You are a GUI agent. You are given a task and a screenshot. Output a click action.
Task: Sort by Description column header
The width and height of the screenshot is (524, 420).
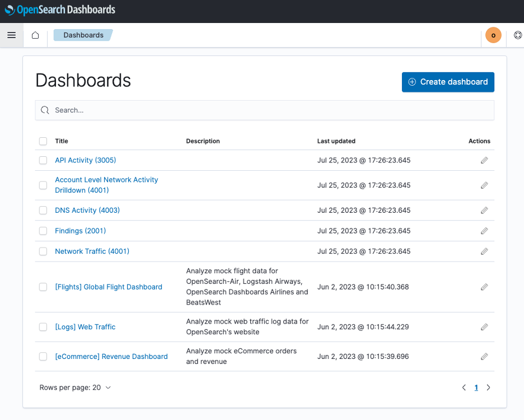tap(203, 141)
